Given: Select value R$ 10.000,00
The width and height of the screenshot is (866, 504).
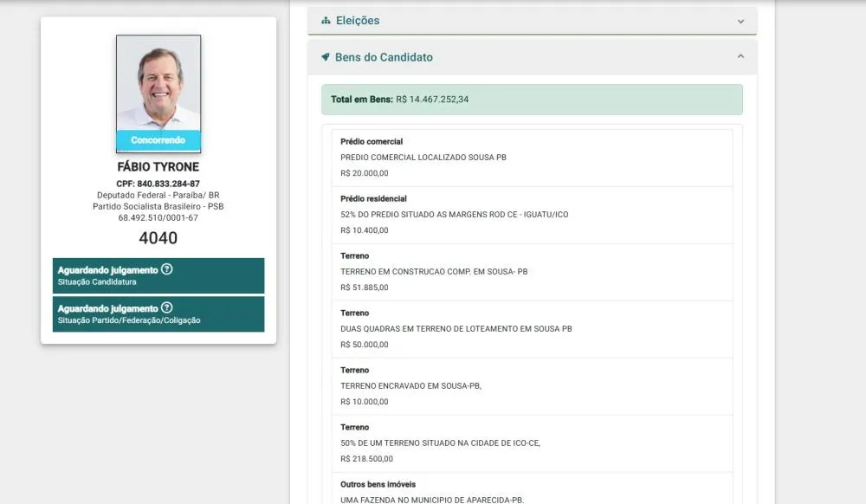Looking at the screenshot, I should pos(365,402).
